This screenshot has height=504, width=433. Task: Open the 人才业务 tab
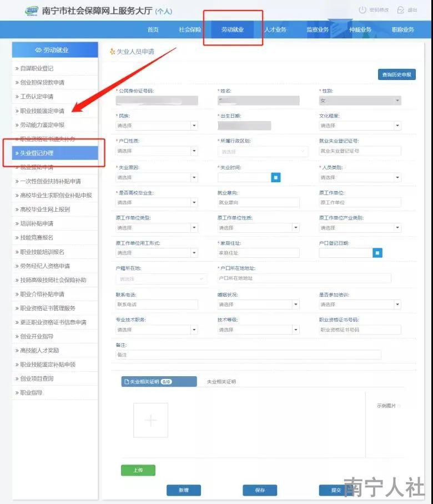(275, 29)
